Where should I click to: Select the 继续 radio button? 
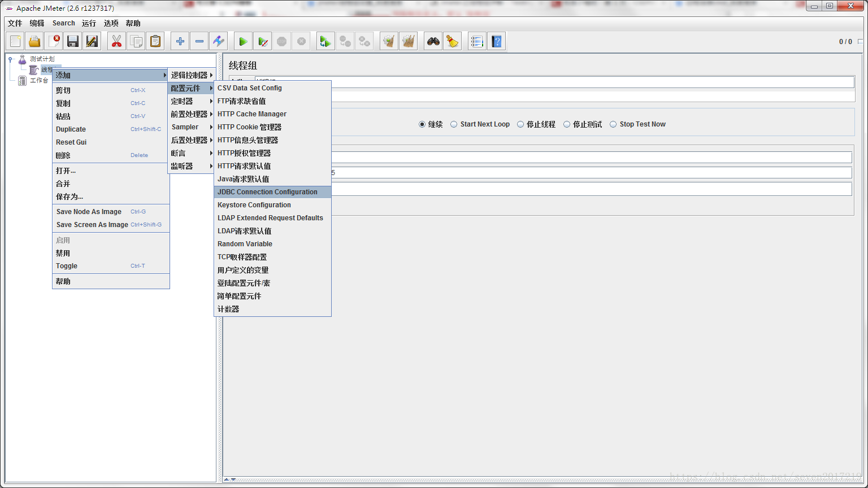422,124
